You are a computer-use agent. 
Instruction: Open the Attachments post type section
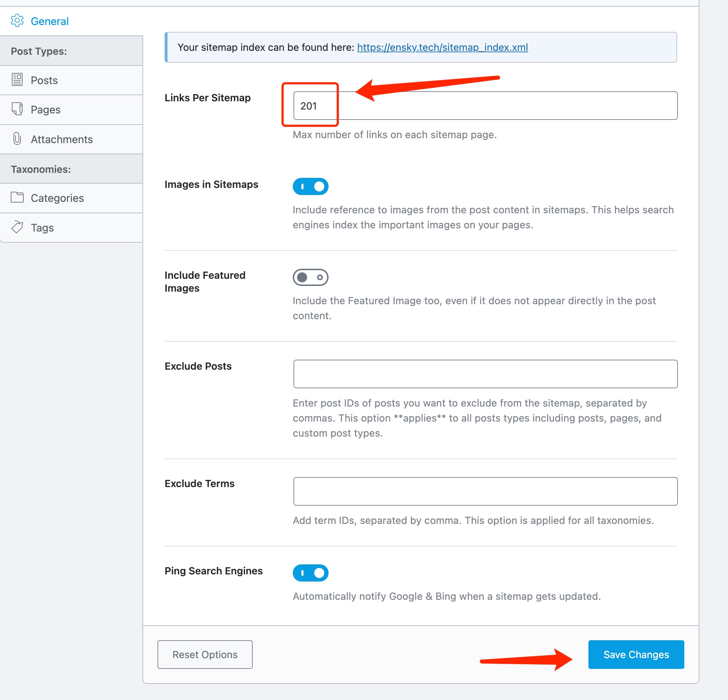(62, 139)
